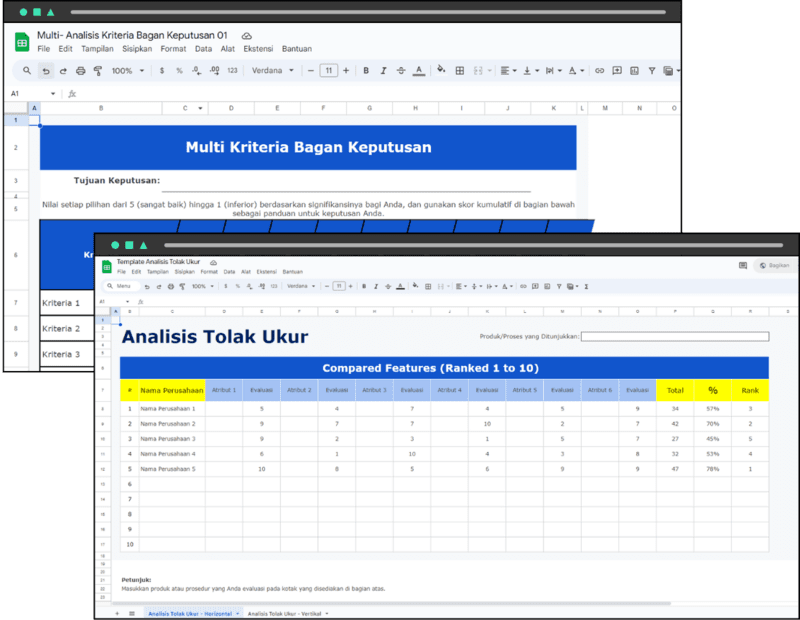Image resolution: width=800 pixels, height=620 pixels.
Task: Open the Sisipkan menu in Multi-Kriteria spreadsheet
Action: (137, 48)
